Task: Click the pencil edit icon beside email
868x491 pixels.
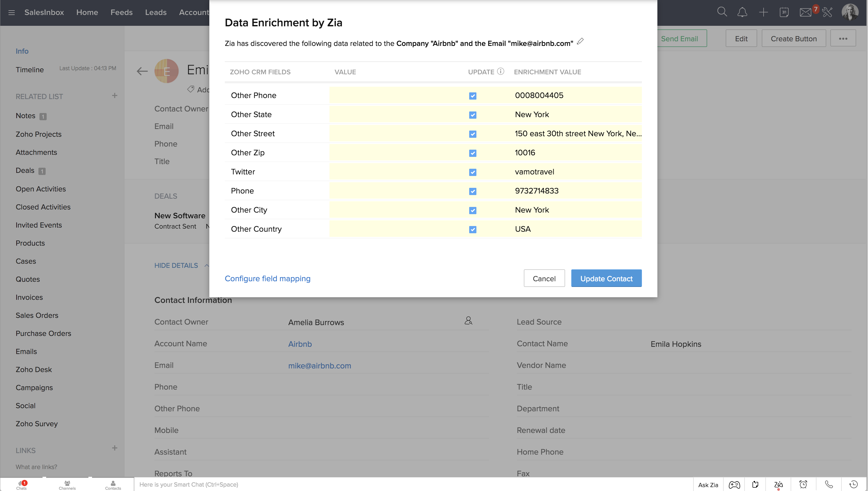Action: (580, 42)
